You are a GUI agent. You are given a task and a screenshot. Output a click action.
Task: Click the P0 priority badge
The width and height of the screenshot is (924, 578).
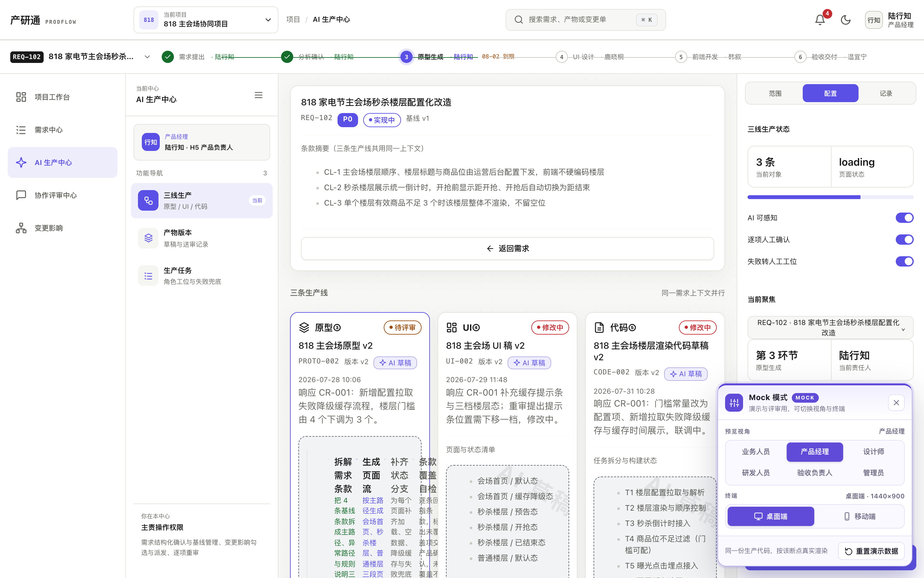pyautogui.click(x=347, y=120)
